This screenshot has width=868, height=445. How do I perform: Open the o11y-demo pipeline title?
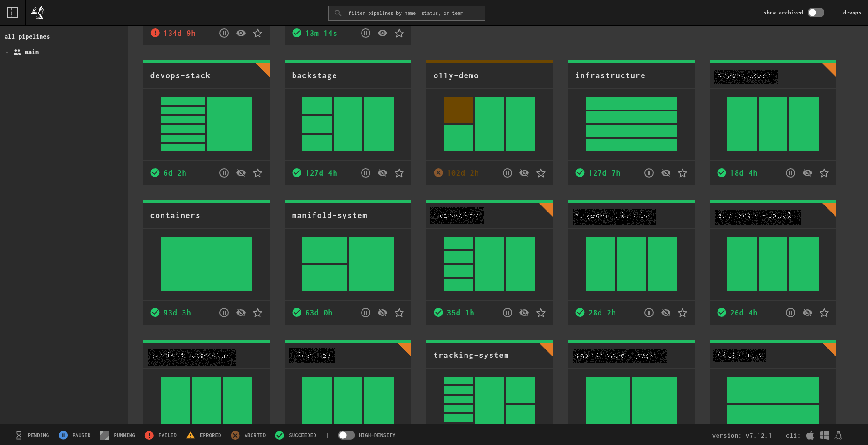456,75
